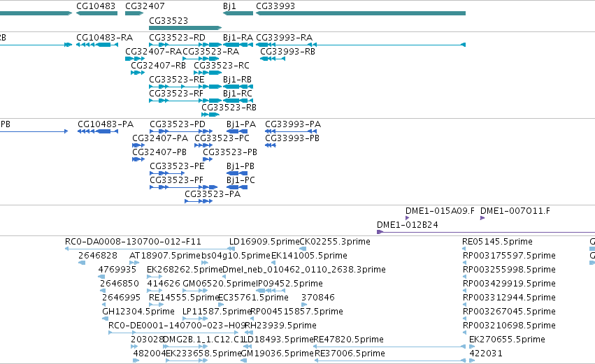Select the DME1-007O11.F feature

point(482,218)
